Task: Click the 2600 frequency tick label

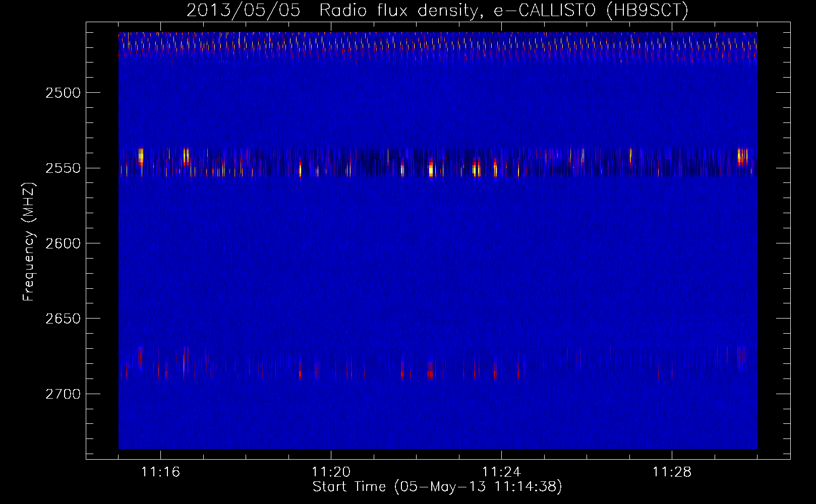Action: pos(63,243)
